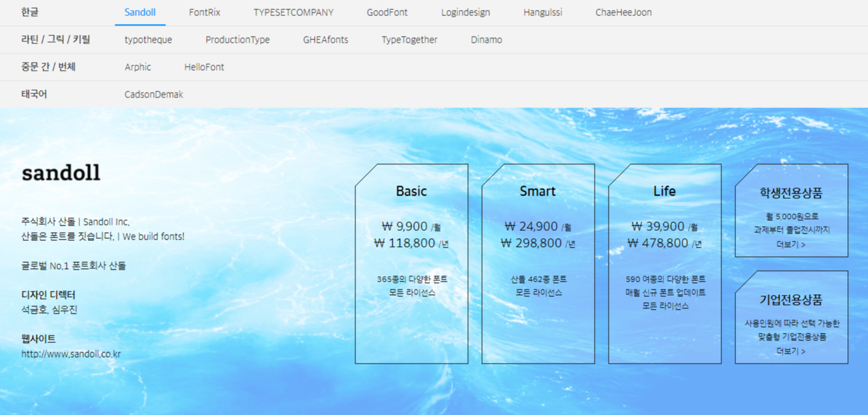The width and height of the screenshot is (868, 415).
Task: Click 더보기 in the 학생전용상품 card
Action: click(x=791, y=245)
